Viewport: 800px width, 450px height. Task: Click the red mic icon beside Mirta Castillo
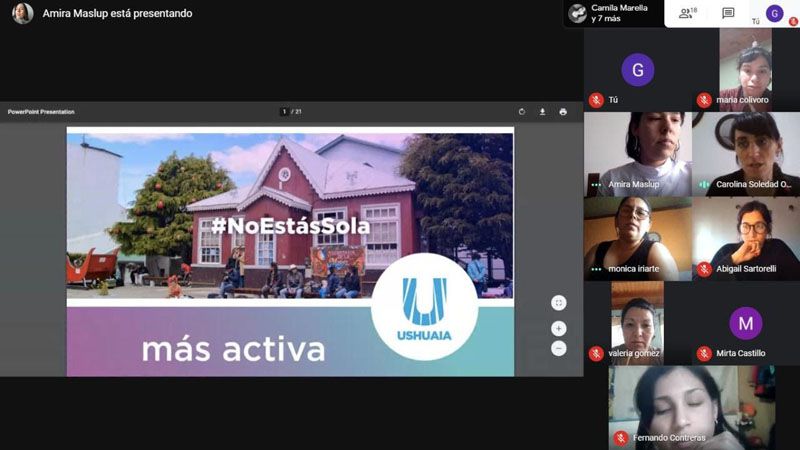[704, 353]
